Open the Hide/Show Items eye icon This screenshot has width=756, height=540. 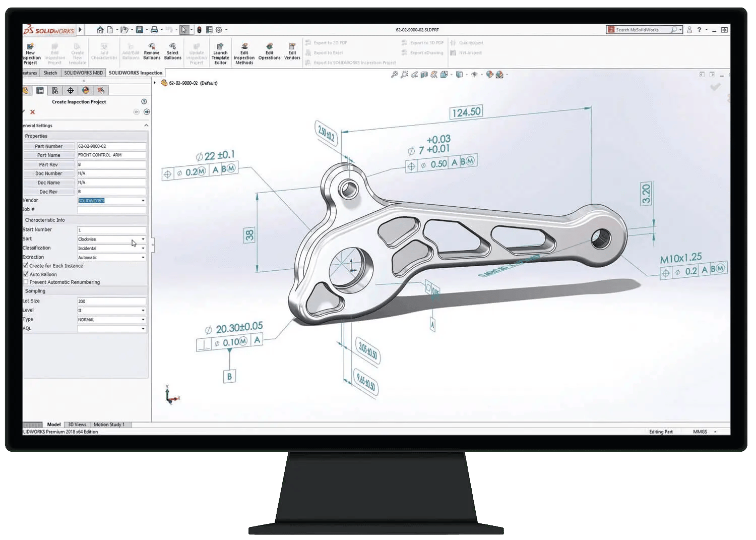tap(474, 75)
